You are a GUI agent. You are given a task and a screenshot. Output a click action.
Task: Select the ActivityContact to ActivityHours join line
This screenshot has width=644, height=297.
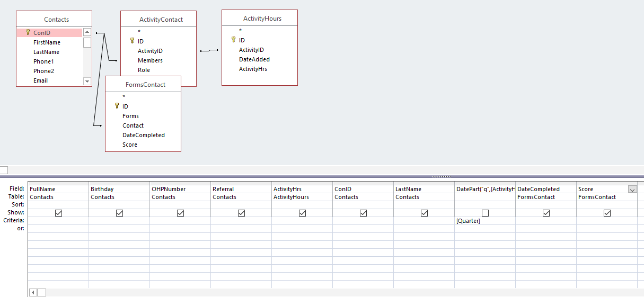pyautogui.click(x=209, y=51)
